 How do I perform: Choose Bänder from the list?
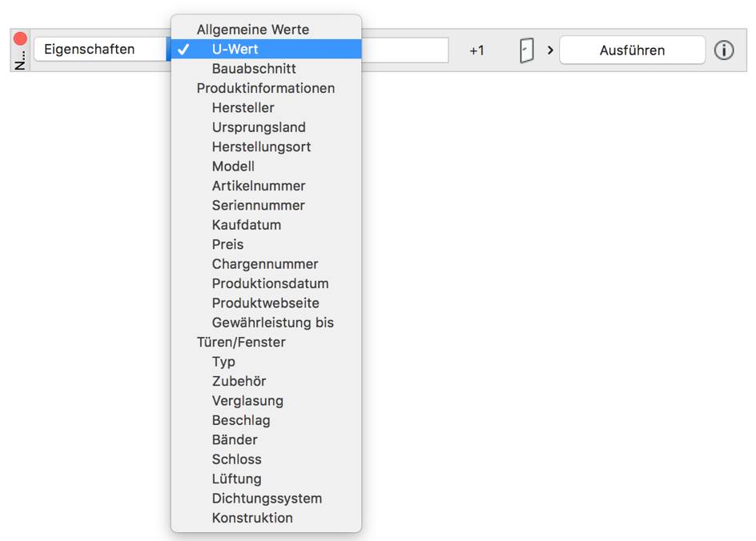point(266,439)
